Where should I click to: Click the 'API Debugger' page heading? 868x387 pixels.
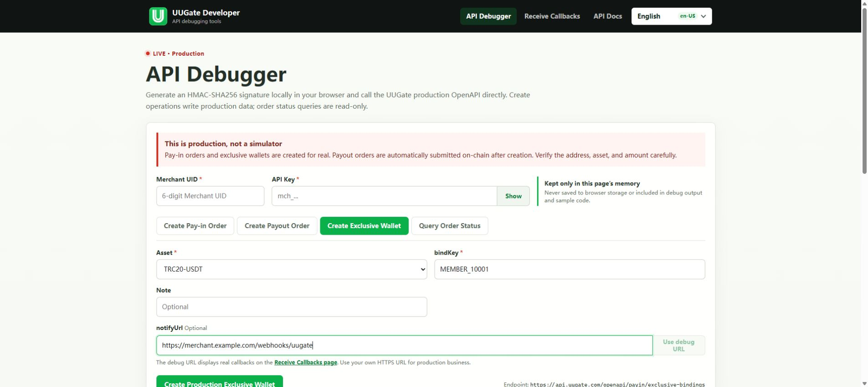(x=216, y=74)
